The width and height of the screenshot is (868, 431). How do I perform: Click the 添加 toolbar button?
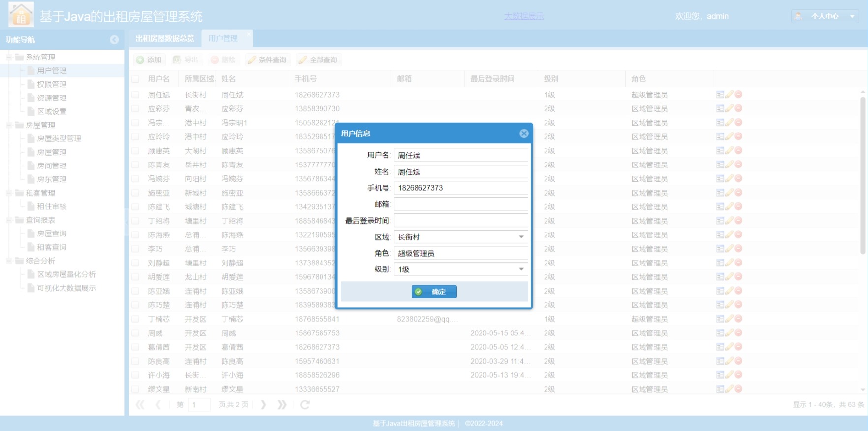coord(149,60)
